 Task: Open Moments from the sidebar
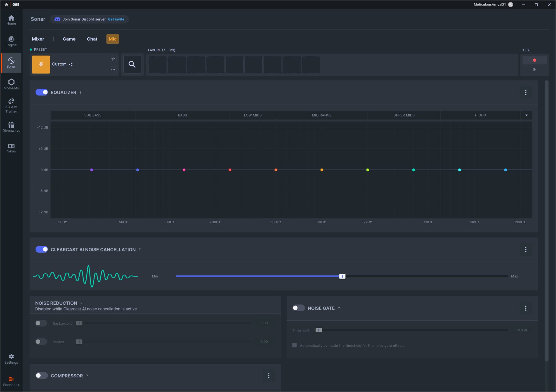[11, 84]
